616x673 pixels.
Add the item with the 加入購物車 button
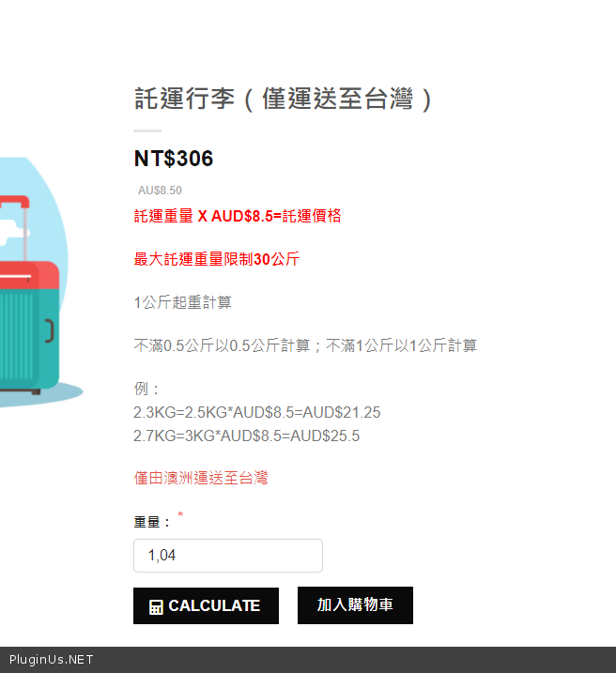pos(355,605)
